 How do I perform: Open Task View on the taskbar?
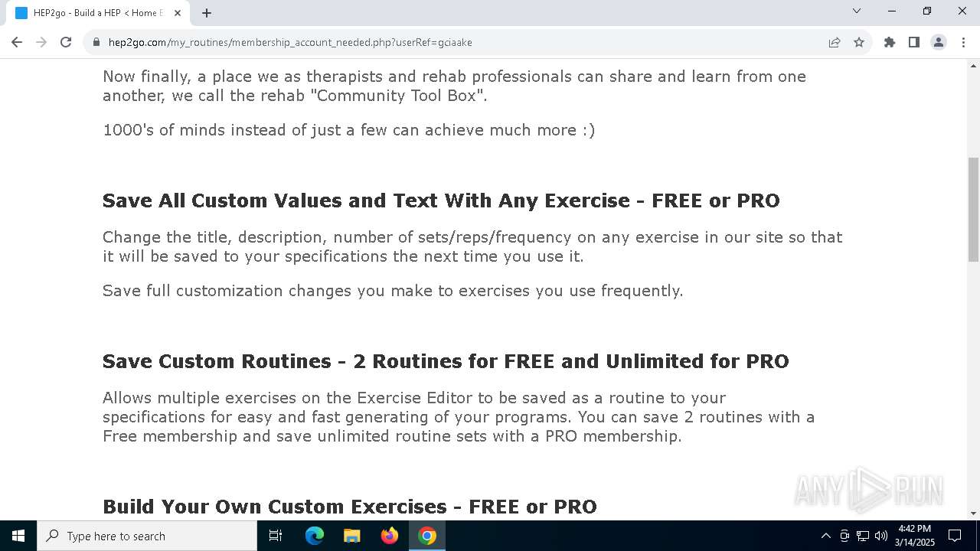point(276,536)
